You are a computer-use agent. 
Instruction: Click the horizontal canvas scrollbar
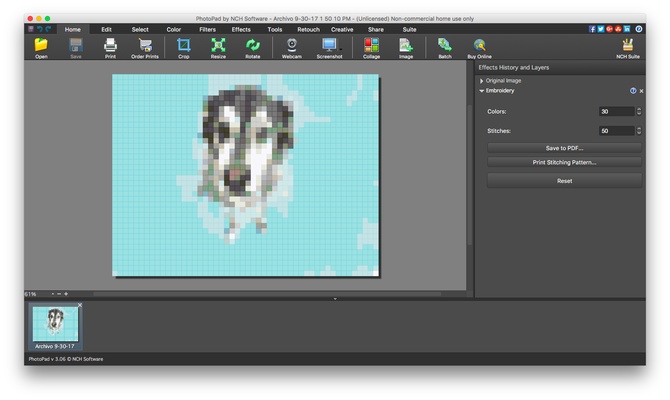pos(267,294)
